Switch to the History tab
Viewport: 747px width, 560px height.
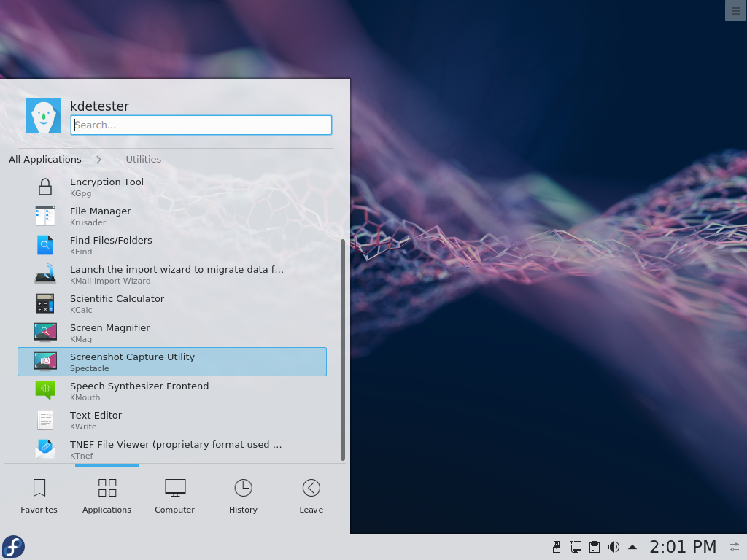pos(243,496)
